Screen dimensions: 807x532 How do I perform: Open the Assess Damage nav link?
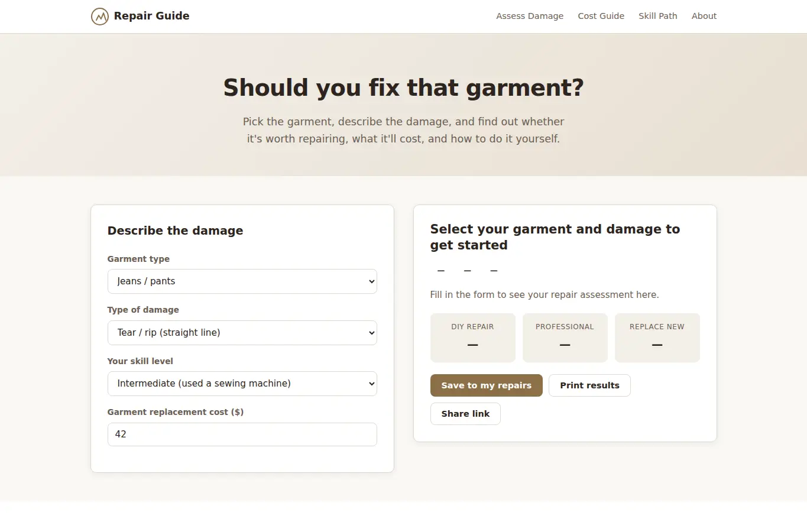(x=530, y=16)
